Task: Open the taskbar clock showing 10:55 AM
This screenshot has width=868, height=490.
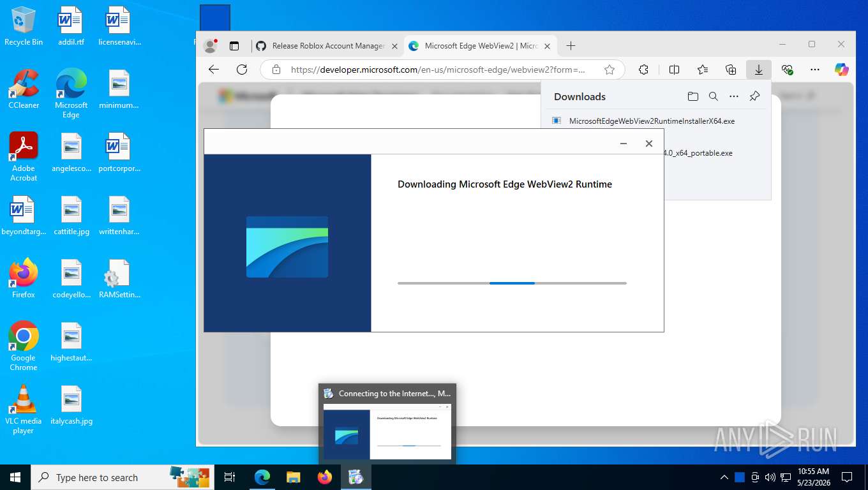Action: click(x=813, y=477)
